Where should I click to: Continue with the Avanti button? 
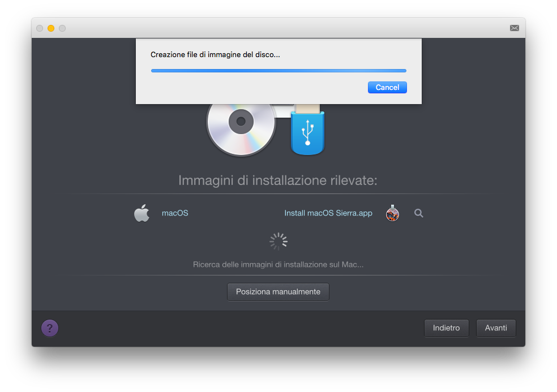coord(496,328)
